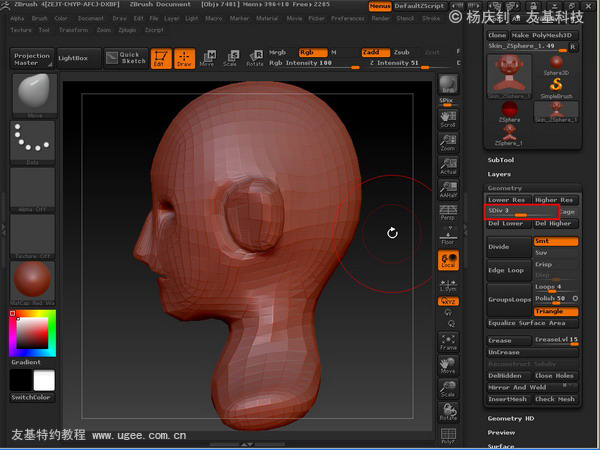Viewport: 600px width, 450px height.
Task: Select the white main color swatch
Action: pyautogui.click(x=44, y=380)
